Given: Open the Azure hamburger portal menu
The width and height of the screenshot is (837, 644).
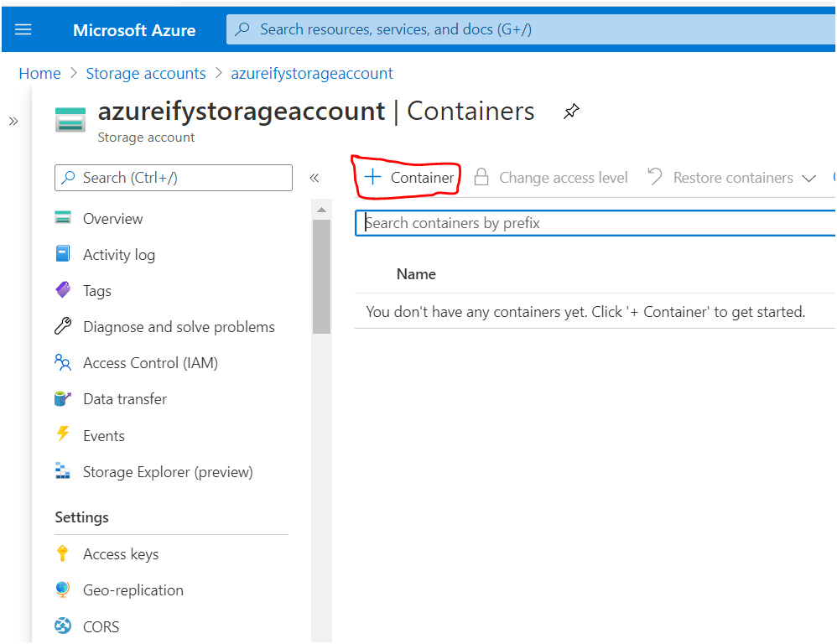Looking at the screenshot, I should [x=23, y=29].
